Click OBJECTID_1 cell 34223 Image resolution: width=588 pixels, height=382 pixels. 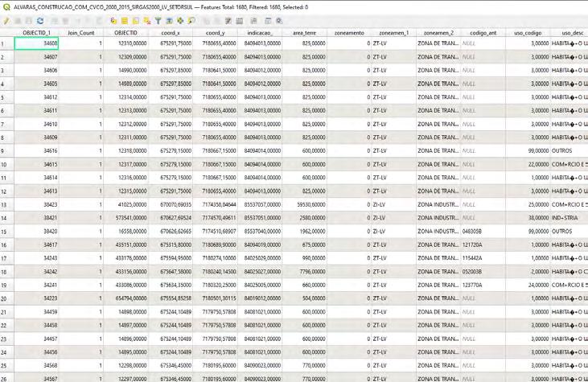(36, 298)
